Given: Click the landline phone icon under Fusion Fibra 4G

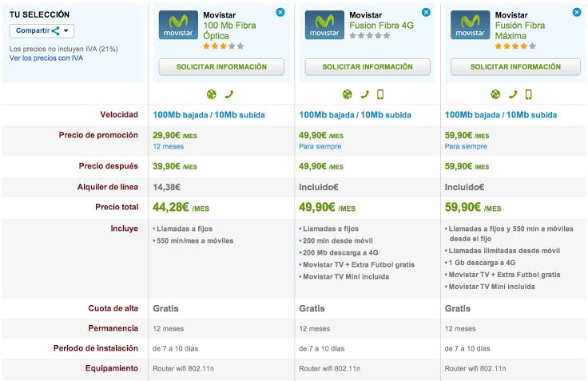Looking at the screenshot, I should 364,94.
